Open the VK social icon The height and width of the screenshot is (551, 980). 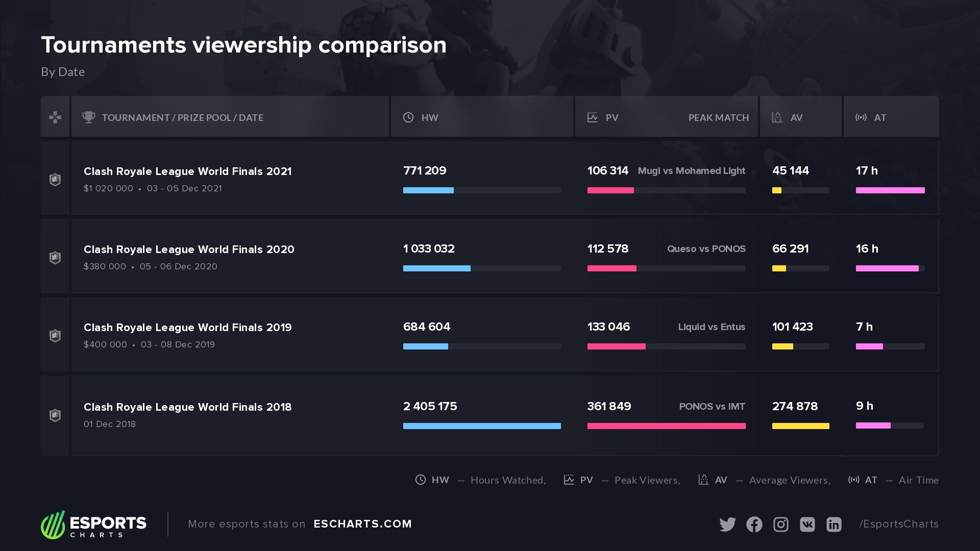[x=807, y=524]
